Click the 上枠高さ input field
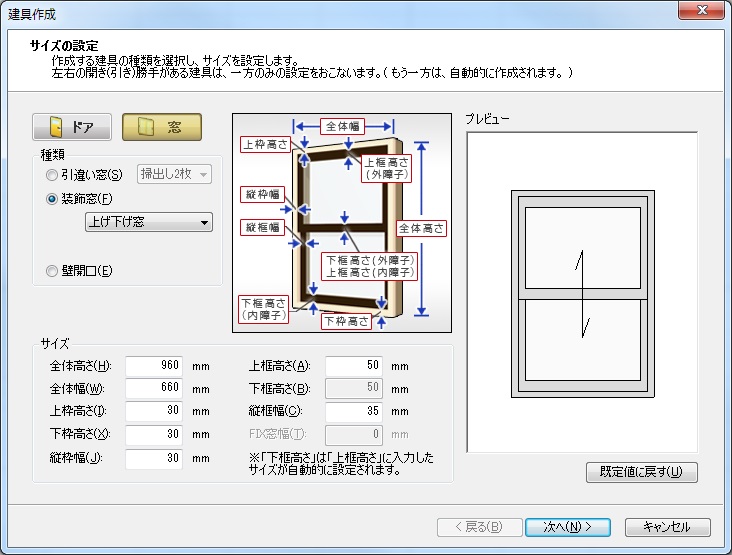Viewport: 732px width, 555px height. tap(153, 412)
